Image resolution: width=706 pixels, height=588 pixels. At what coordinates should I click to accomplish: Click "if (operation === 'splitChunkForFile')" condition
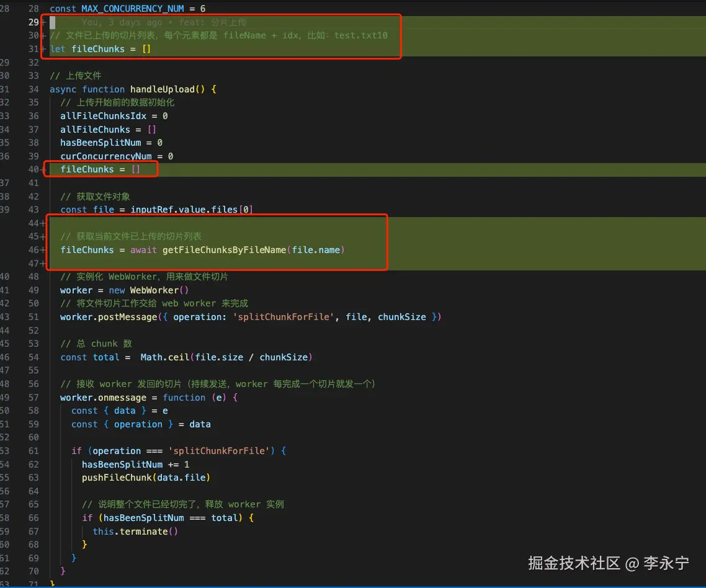click(173, 451)
